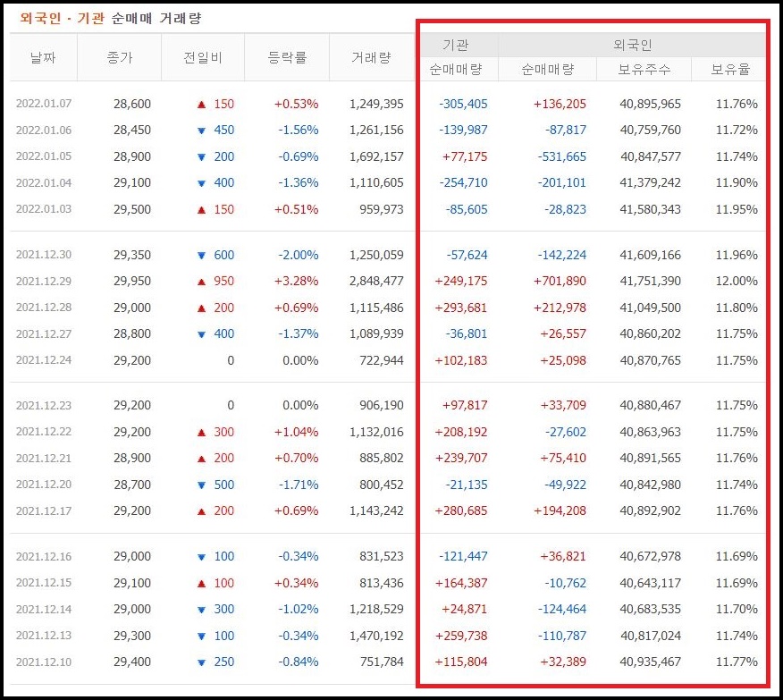Select the 2021.12.20 date cell
Viewport: 783px width, 700px height.
pyautogui.click(x=44, y=485)
